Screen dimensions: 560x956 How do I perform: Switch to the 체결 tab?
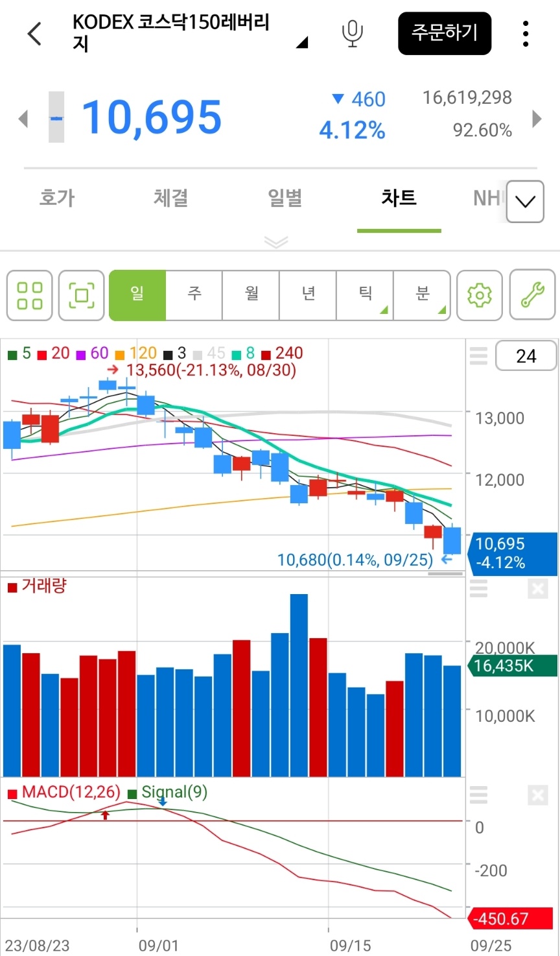[x=171, y=198]
